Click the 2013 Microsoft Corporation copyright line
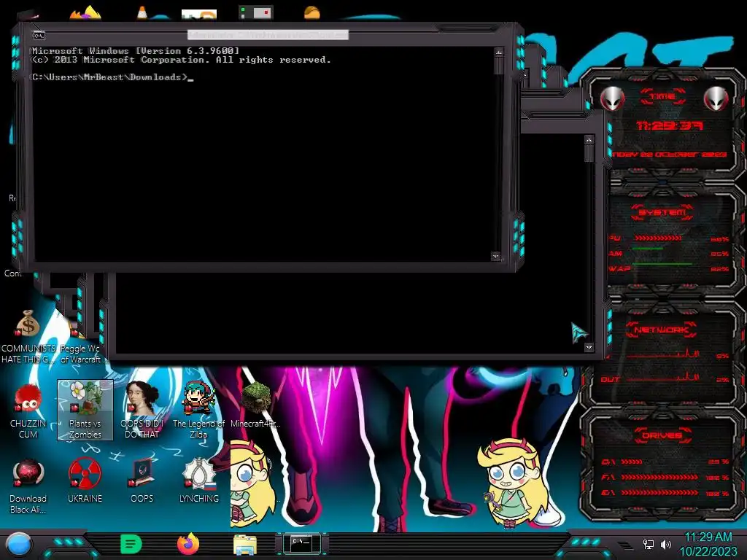Image resolution: width=747 pixels, height=560 pixels. point(181,60)
